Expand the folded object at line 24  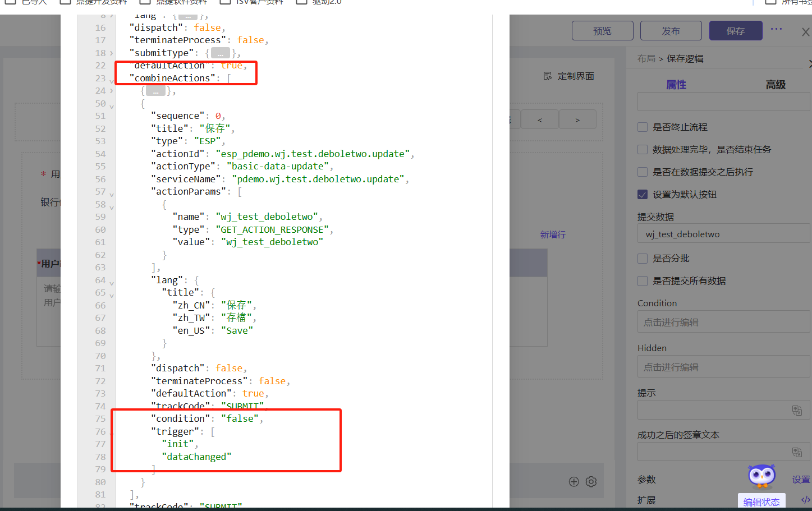[x=111, y=91]
